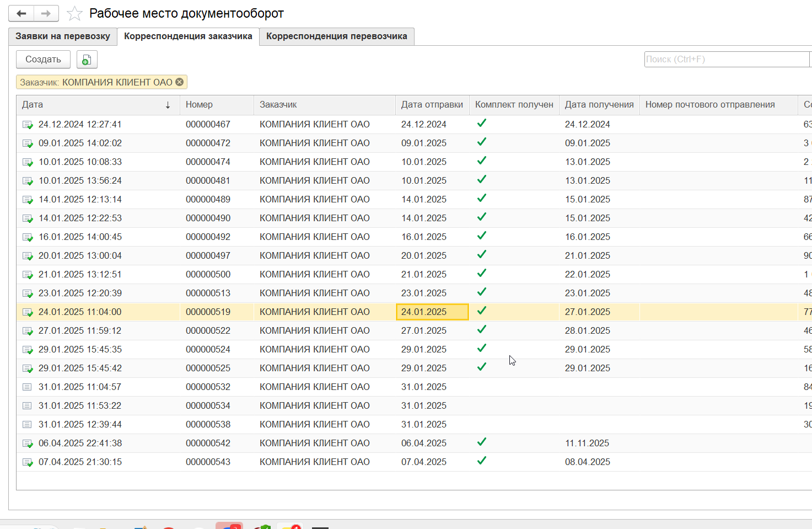Click the Заказчик: КОМПАНИЯ КЛИЕНТ ОАО filter chip
This screenshot has width=812, height=529.
click(x=101, y=82)
